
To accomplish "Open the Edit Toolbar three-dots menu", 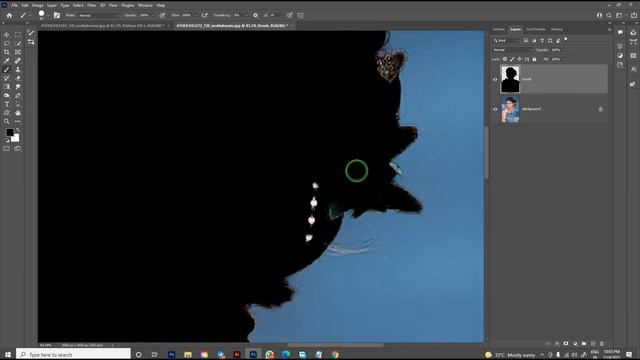I will click(x=18, y=121).
